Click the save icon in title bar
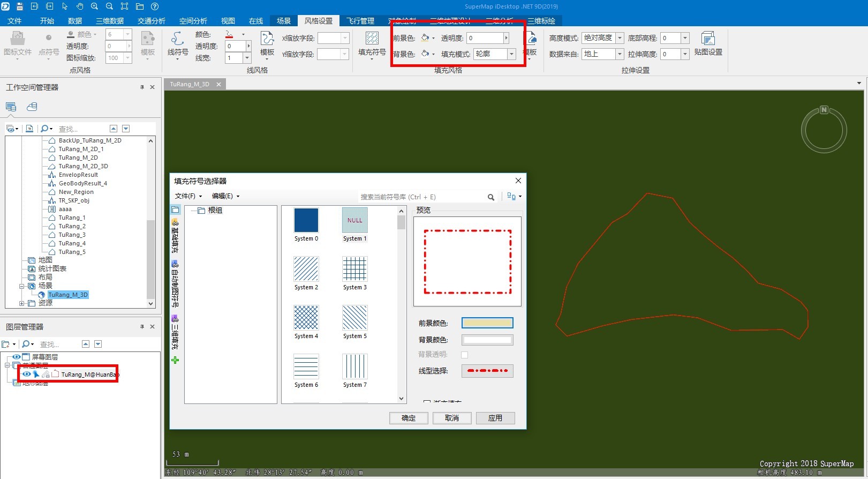 [x=20, y=6]
